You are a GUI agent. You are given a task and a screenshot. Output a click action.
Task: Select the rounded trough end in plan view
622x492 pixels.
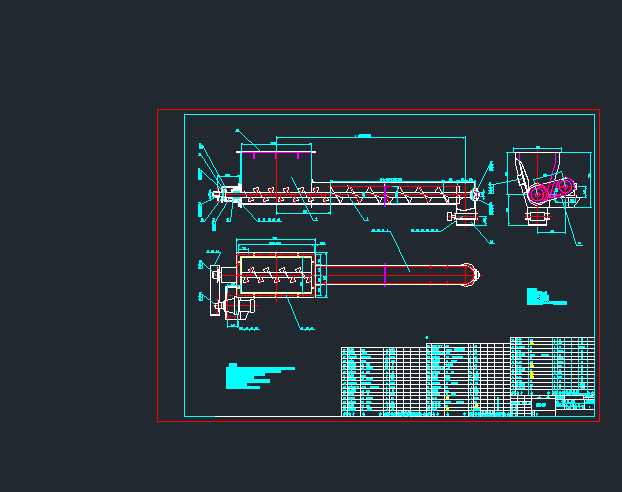point(471,275)
